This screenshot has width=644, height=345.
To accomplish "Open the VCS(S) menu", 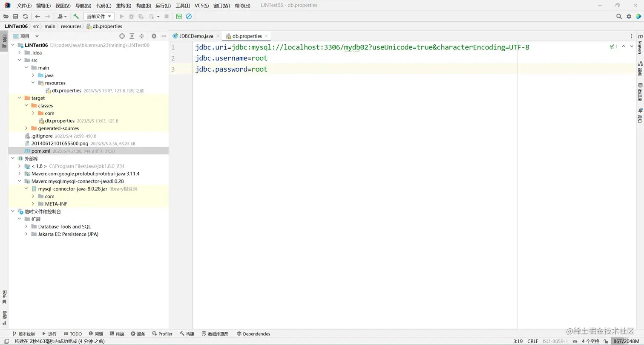I will point(201,6).
